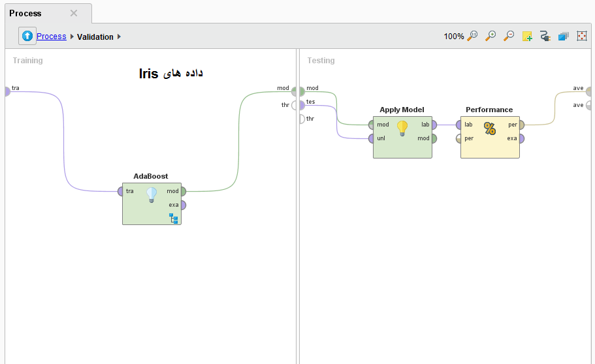Click the Iris note title text
This screenshot has width=595, height=364.
point(171,73)
